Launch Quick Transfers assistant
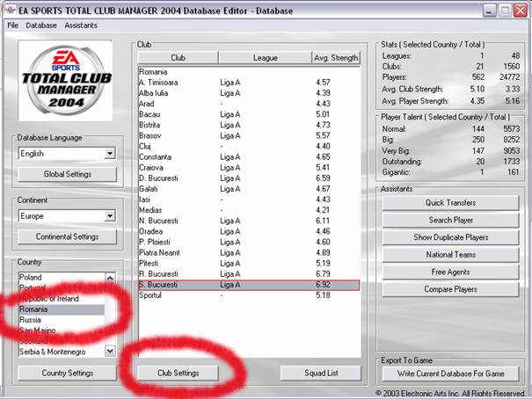Image resolution: width=532 pixels, height=399 pixels. point(451,203)
